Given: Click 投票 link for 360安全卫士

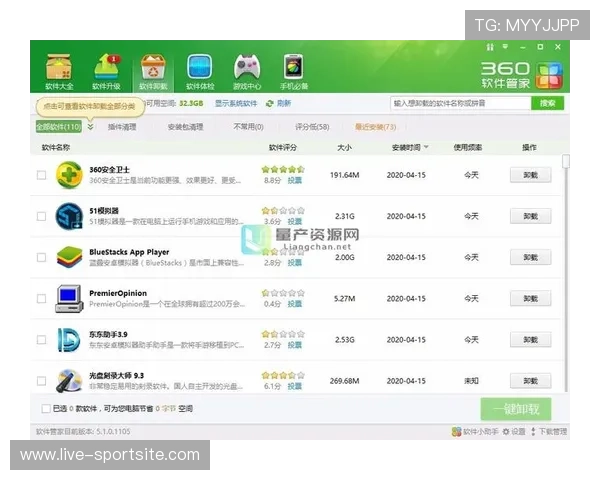Looking at the screenshot, I should [295, 180].
